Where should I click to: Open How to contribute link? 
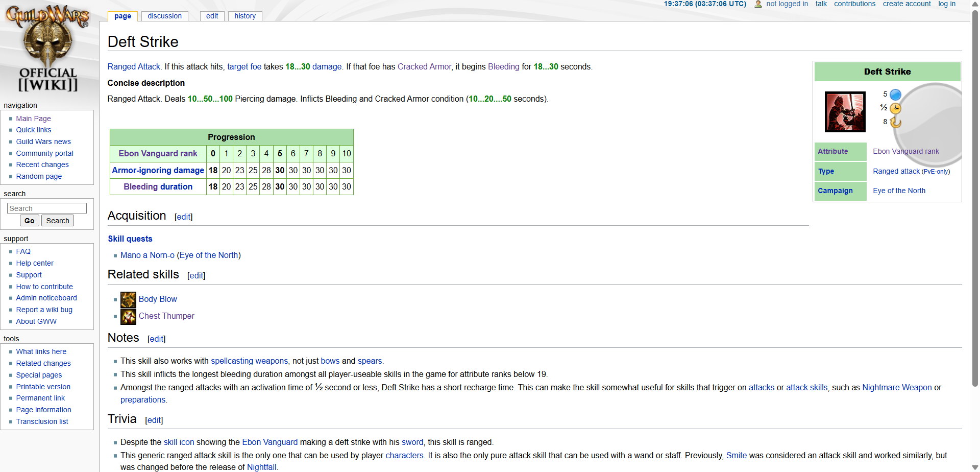(44, 287)
